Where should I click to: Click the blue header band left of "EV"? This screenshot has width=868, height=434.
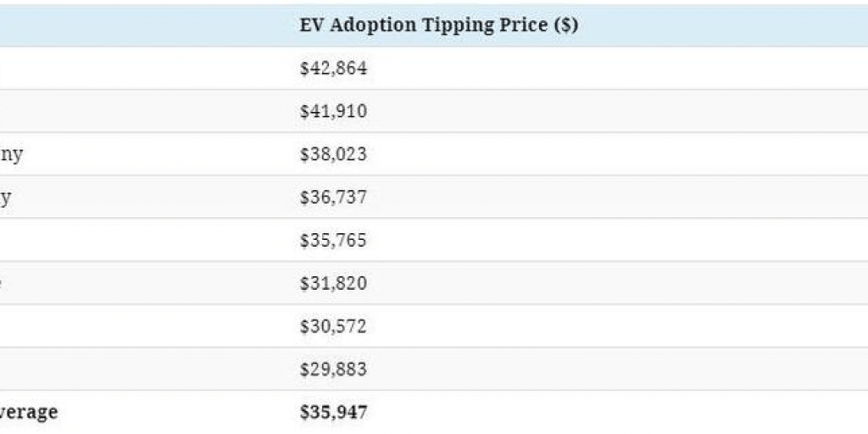point(144,25)
